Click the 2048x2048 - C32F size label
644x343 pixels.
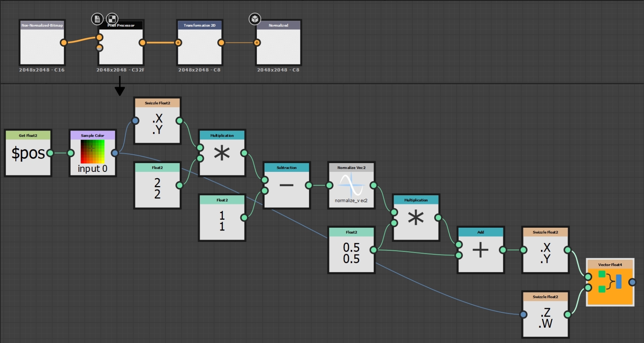coord(120,70)
